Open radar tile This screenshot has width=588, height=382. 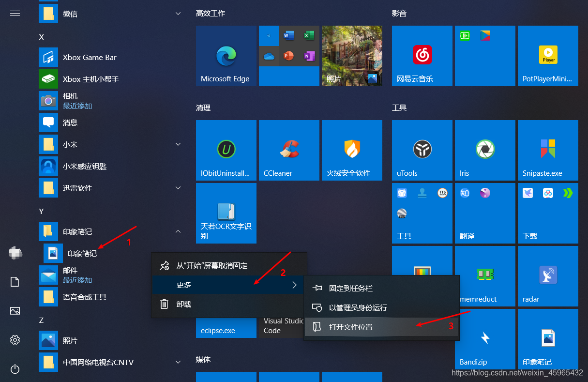coord(548,276)
